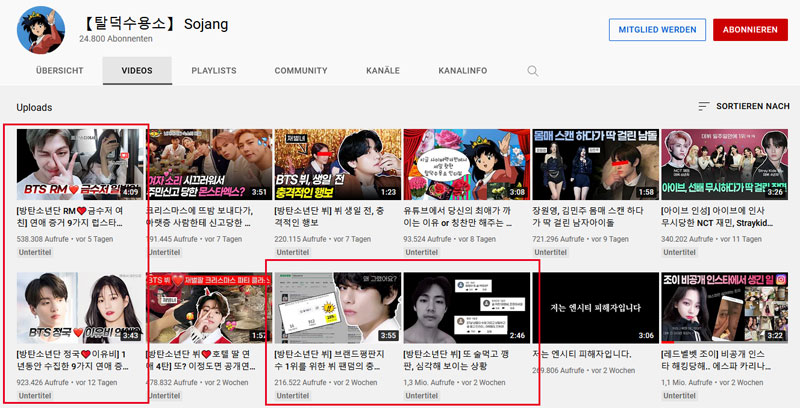Open the dark thumbnail with 2:46 duration
The height and width of the screenshot is (408, 800).
pos(467,308)
